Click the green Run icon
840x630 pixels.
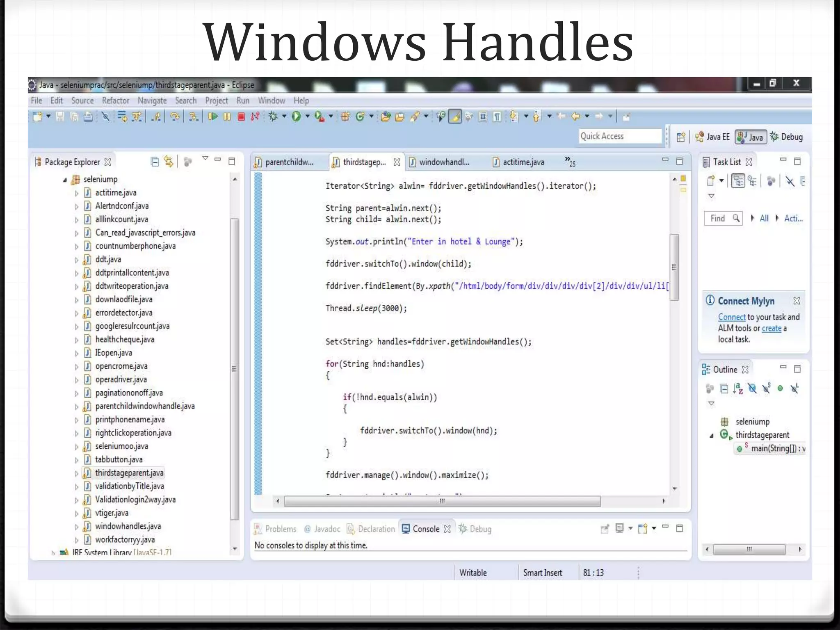click(296, 116)
